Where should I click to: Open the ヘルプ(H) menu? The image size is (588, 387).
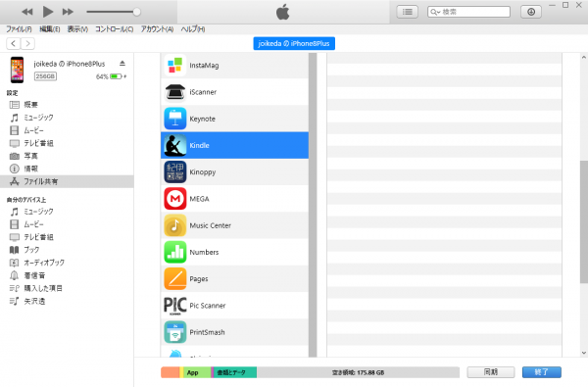point(193,29)
